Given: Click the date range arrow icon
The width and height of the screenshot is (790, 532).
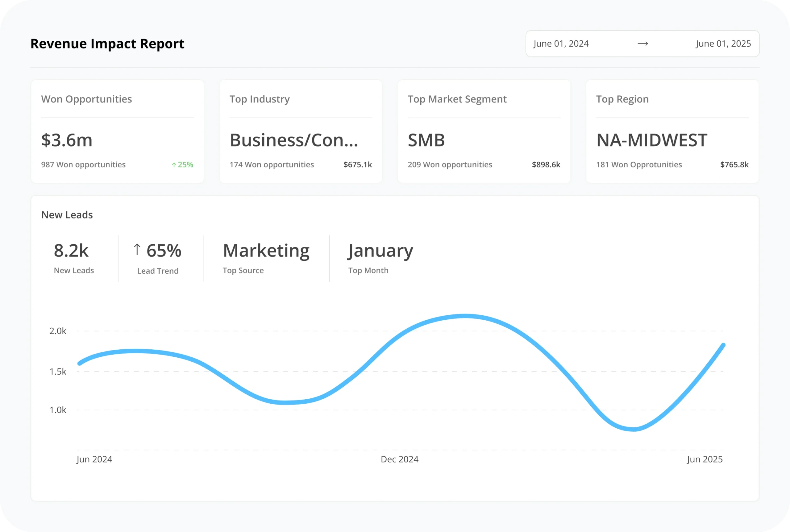Looking at the screenshot, I should pos(642,44).
